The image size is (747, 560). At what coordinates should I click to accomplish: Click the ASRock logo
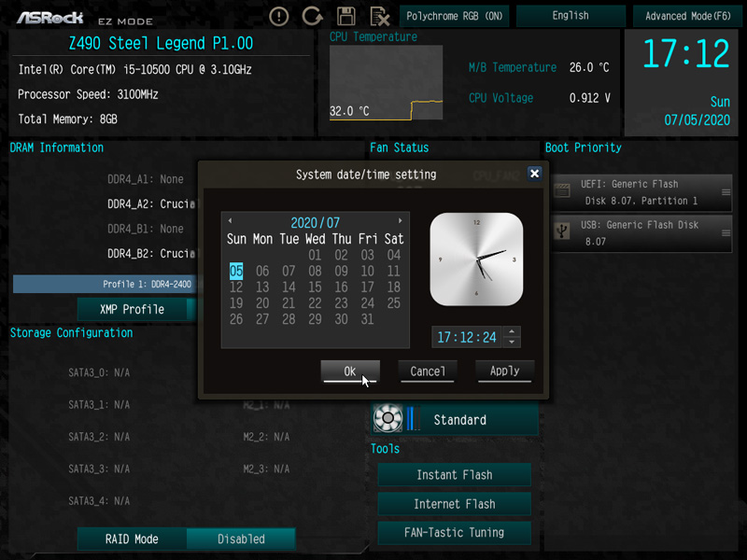point(50,18)
